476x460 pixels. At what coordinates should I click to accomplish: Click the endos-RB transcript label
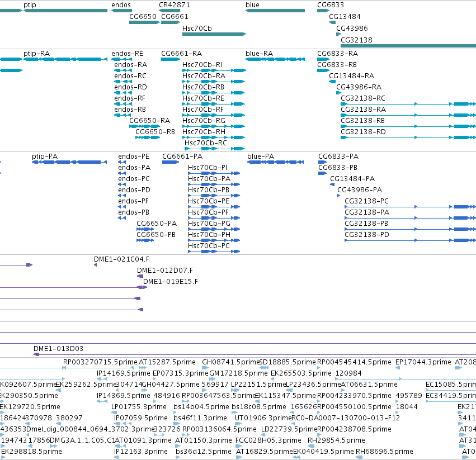[x=130, y=109]
